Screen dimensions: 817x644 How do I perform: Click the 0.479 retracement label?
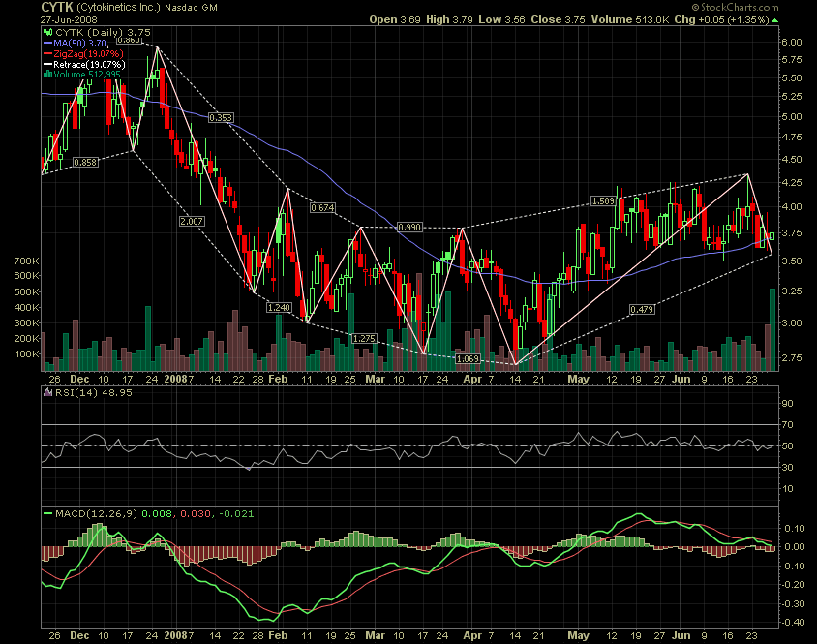click(642, 309)
